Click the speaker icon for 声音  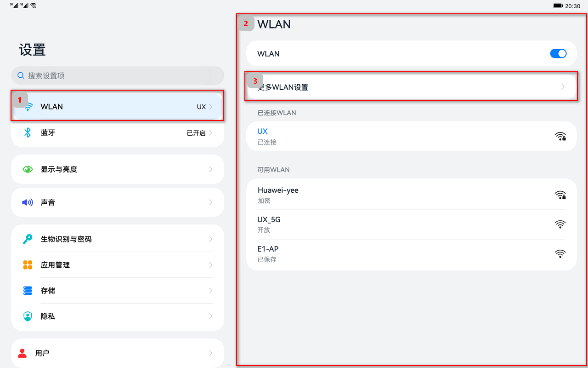28,202
